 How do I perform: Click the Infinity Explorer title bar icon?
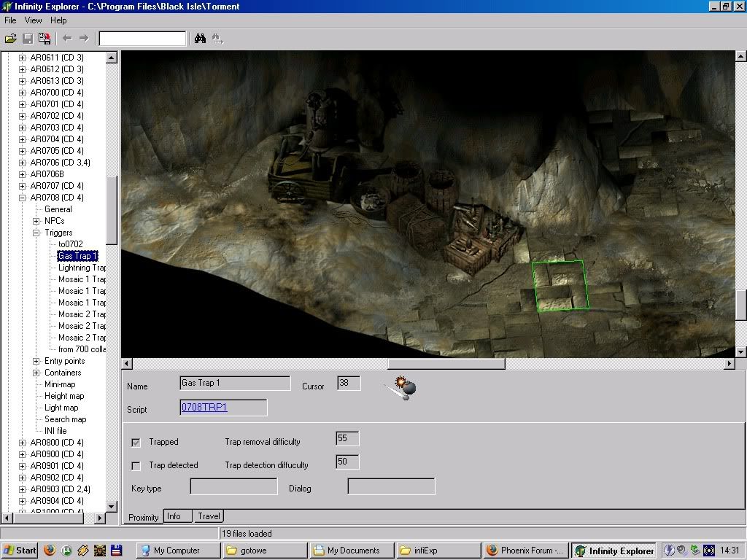click(7, 6)
